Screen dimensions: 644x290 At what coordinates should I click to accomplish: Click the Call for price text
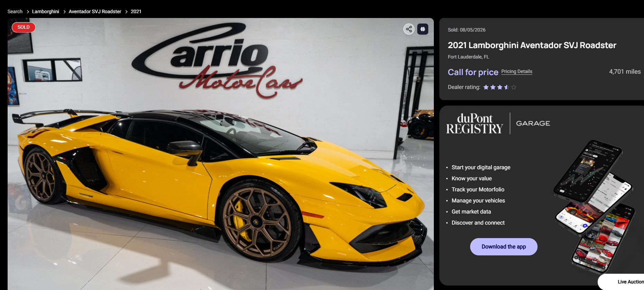click(473, 72)
